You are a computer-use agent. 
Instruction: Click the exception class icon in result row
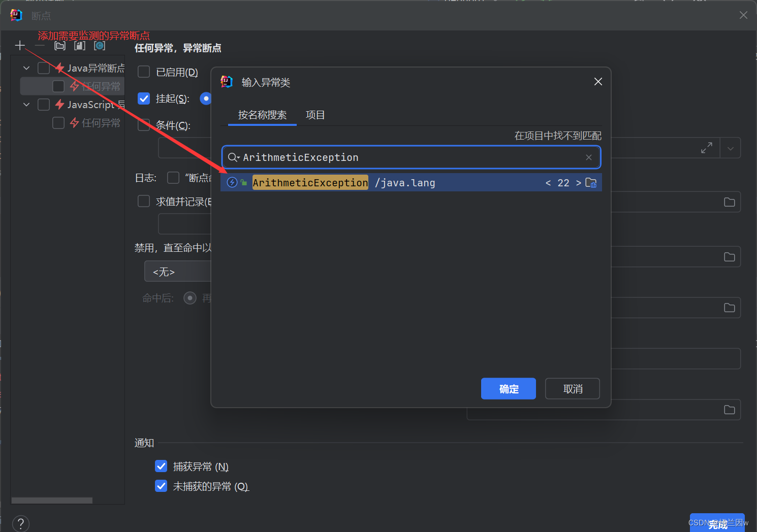[232, 182]
